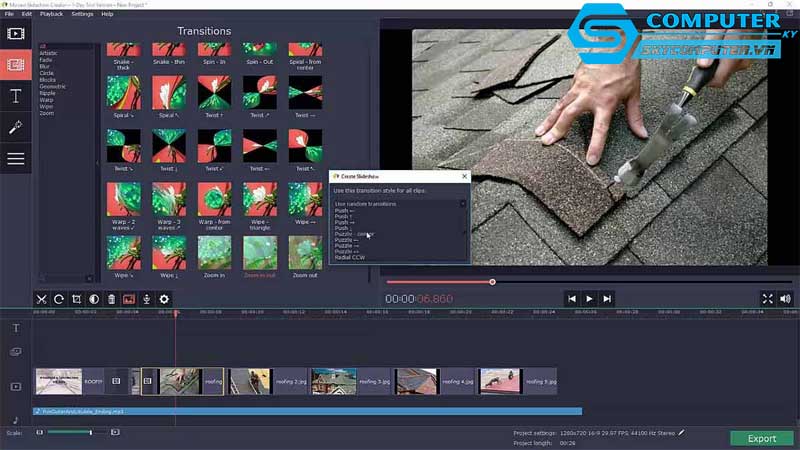The width and height of the screenshot is (800, 450).
Task: Click the microphone Record audio icon
Action: pyautogui.click(x=146, y=299)
